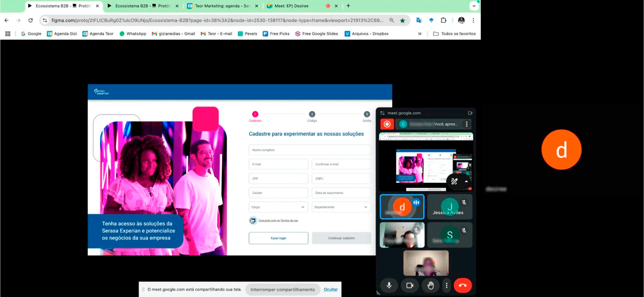Click Interromper compartilhamento button
644x297 pixels.
pyautogui.click(x=283, y=290)
